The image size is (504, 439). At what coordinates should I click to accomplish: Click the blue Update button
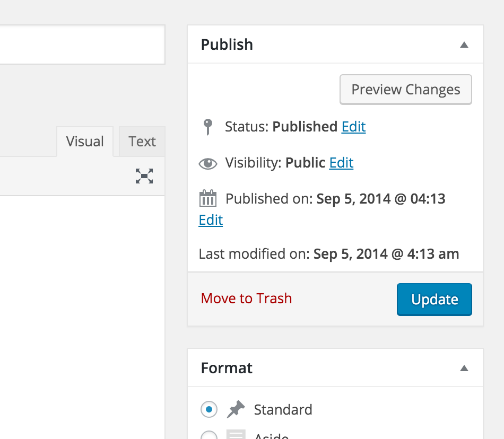tap(434, 300)
